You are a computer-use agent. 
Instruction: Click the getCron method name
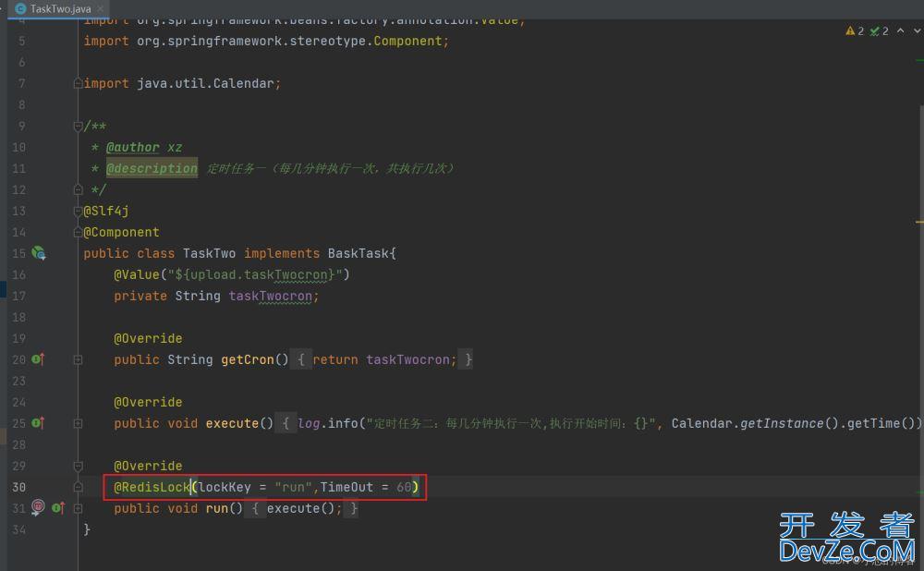248,359
